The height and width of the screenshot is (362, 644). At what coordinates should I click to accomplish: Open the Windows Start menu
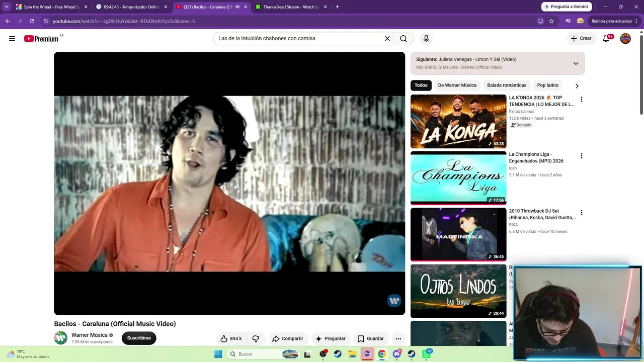point(218,354)
